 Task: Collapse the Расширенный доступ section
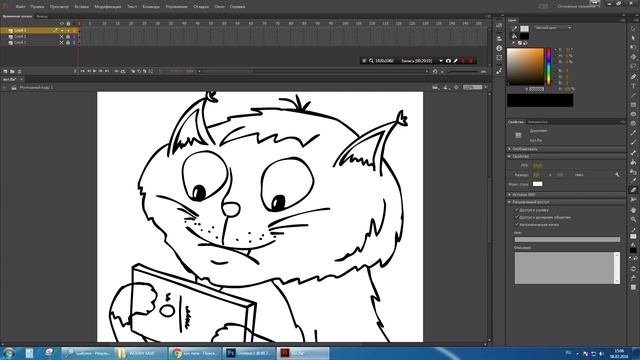[x=509, y=202]
